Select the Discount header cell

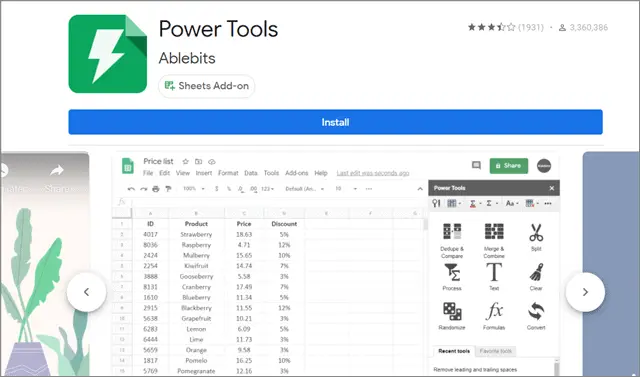point(284,224)
